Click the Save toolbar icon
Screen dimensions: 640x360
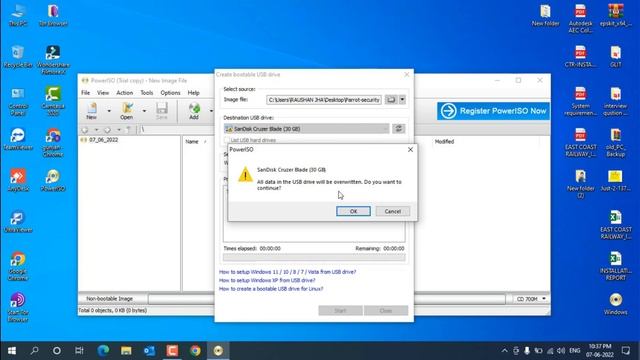point(162,111)
